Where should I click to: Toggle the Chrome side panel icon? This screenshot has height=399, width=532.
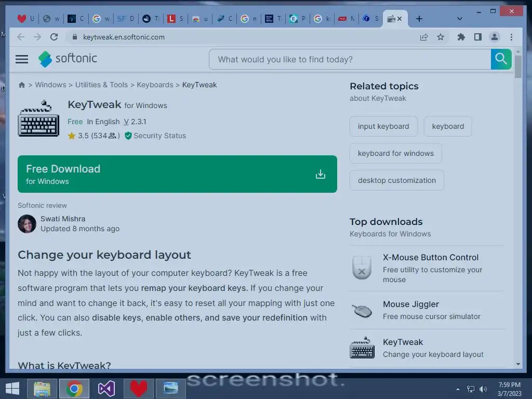tap(478, 37)
